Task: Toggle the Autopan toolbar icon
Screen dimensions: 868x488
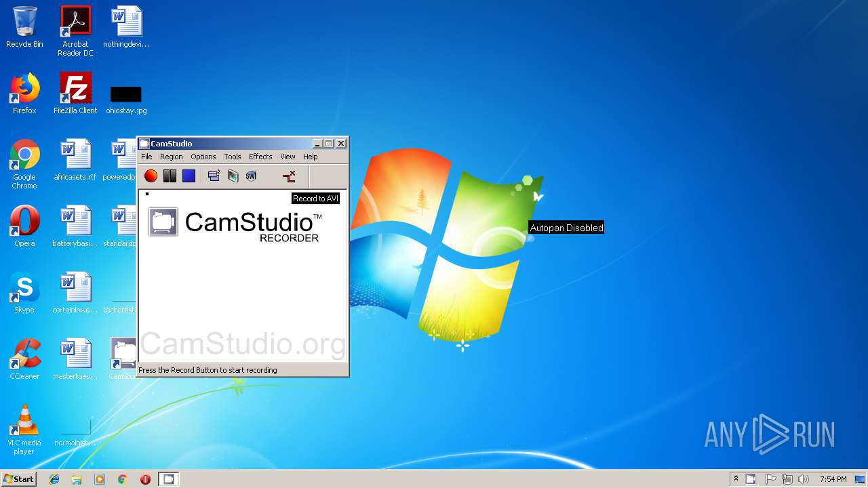Action: point(289,176)
